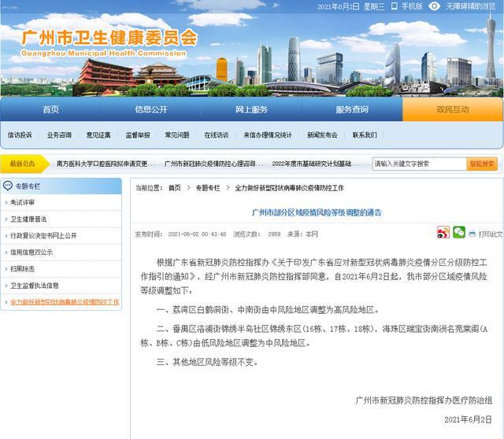
Task: Click the 智能搜索 search button
Action: pos(482,164)
